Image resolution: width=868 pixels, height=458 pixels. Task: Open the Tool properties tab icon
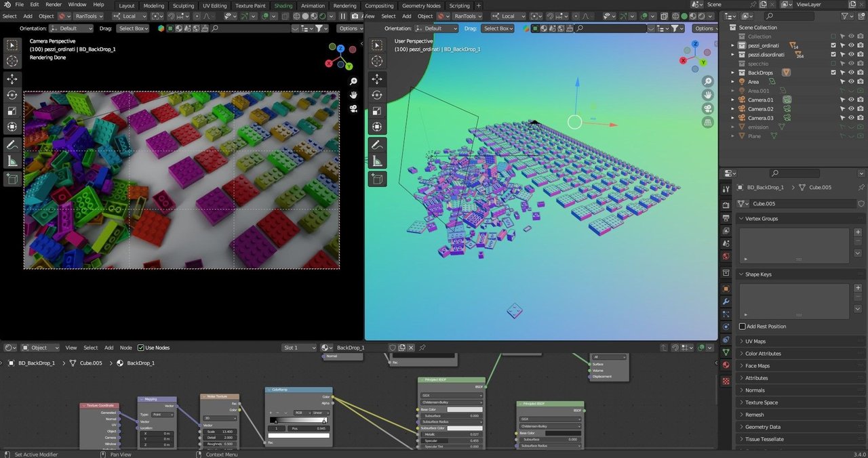tap(726, 189)
